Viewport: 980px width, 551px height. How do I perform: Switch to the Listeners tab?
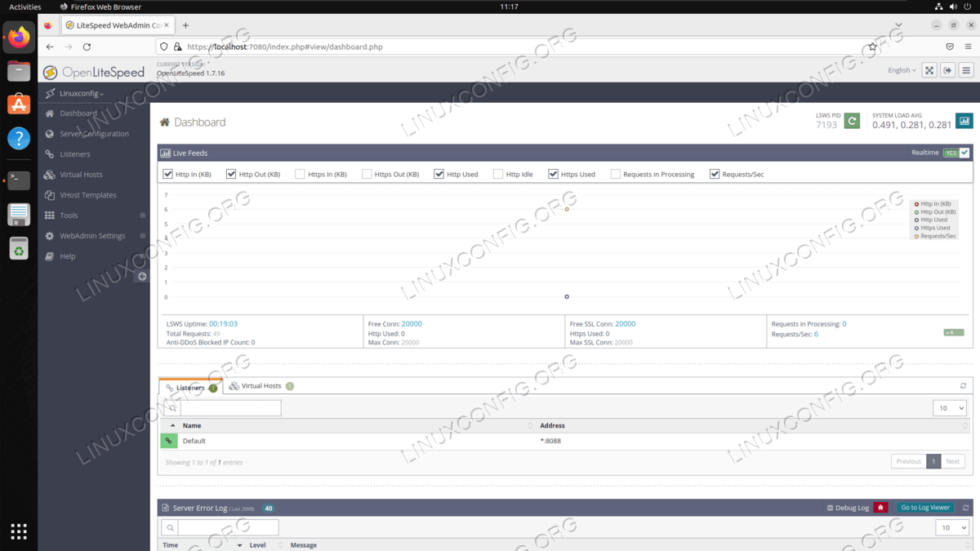click(190, 387)
